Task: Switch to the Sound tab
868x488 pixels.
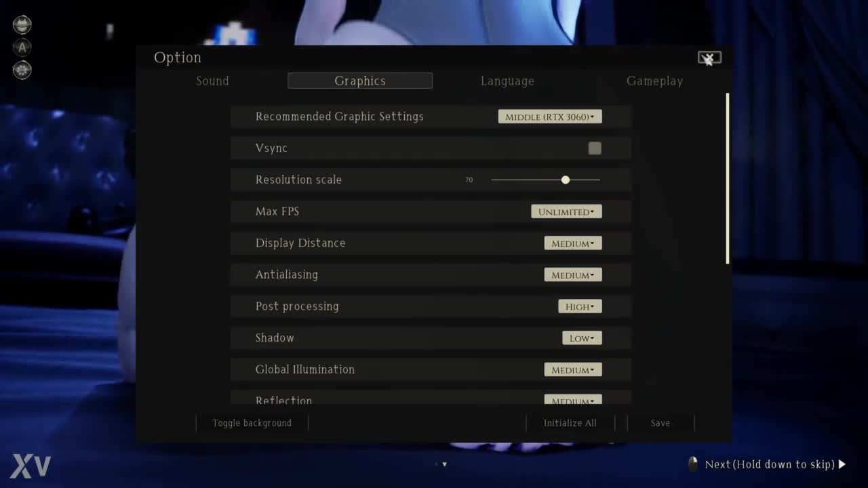Action: point(212,81)
